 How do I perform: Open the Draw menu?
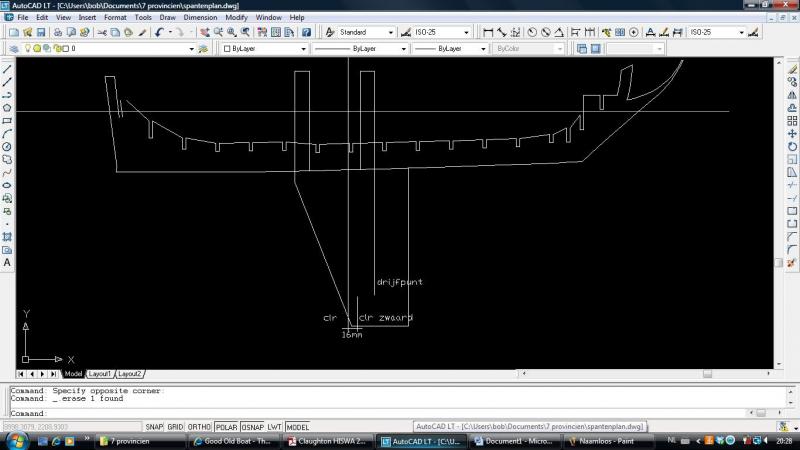[x=167, y=17]
